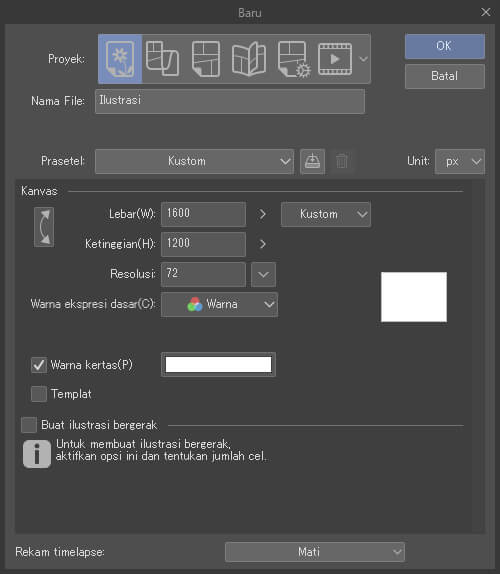
Task: Click the Nama File input field
Action: 230,101
